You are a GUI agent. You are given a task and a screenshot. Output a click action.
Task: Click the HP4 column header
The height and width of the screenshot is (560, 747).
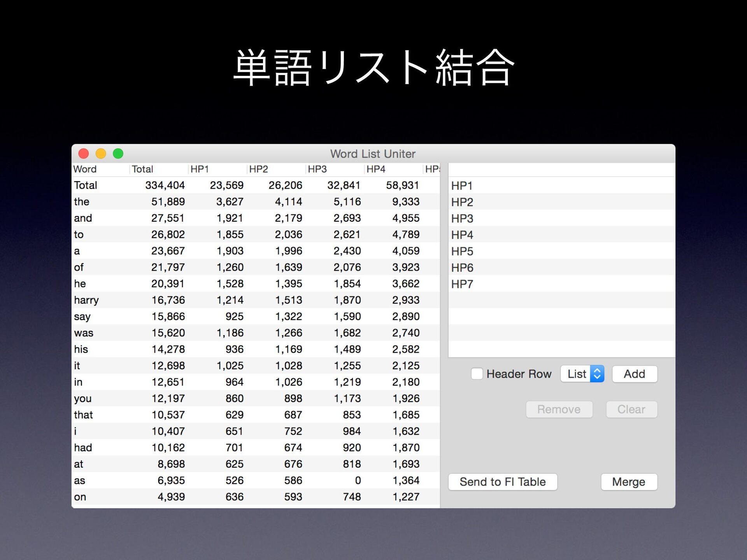click(394, 169)
